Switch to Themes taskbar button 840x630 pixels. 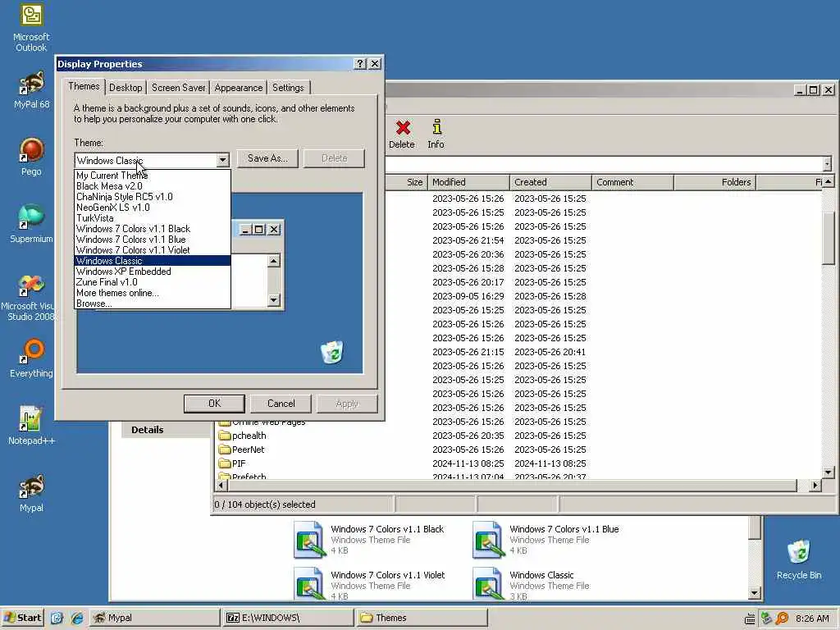click(422, 618)
